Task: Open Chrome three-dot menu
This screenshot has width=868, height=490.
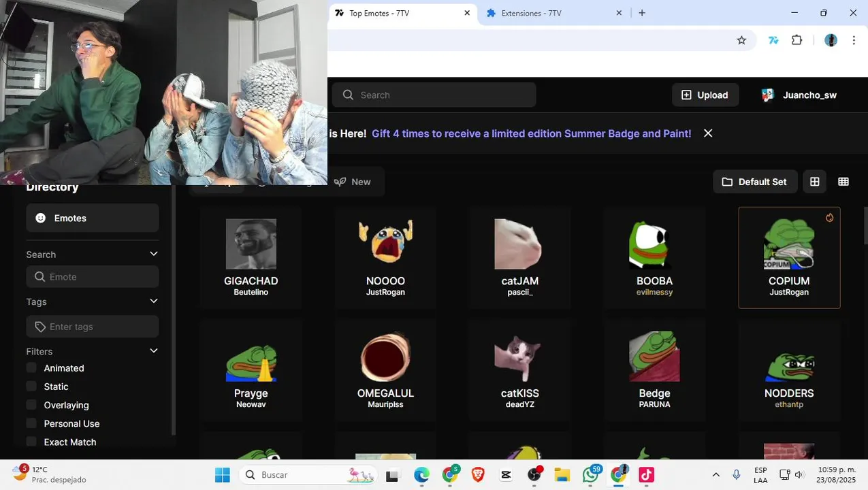Action: [x=854, y=40]
